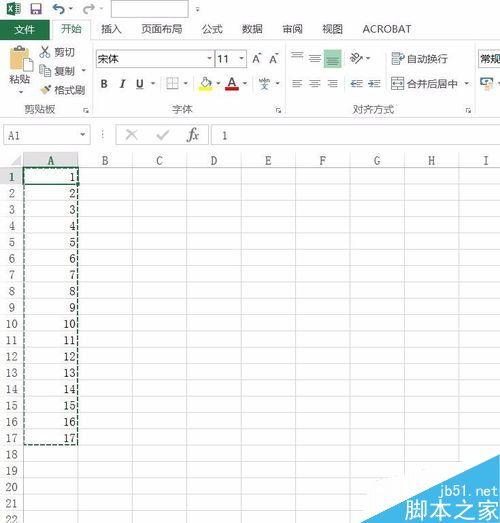The height and width of the screenshot is (523, 500).
Task: Open the font size 11 dropdown
Action: (241, 58)
